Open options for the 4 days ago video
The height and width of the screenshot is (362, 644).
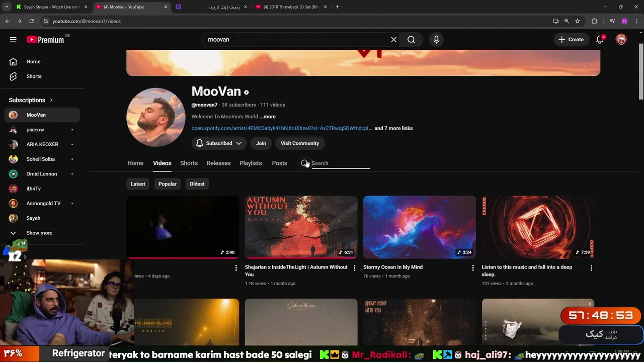pyautogui.click(x=236, y=268)
